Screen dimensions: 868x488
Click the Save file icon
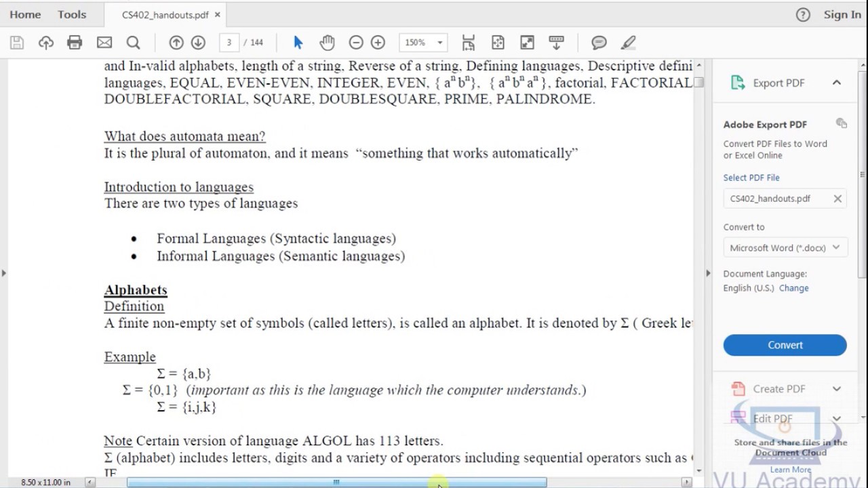click(x=17, y=43)
